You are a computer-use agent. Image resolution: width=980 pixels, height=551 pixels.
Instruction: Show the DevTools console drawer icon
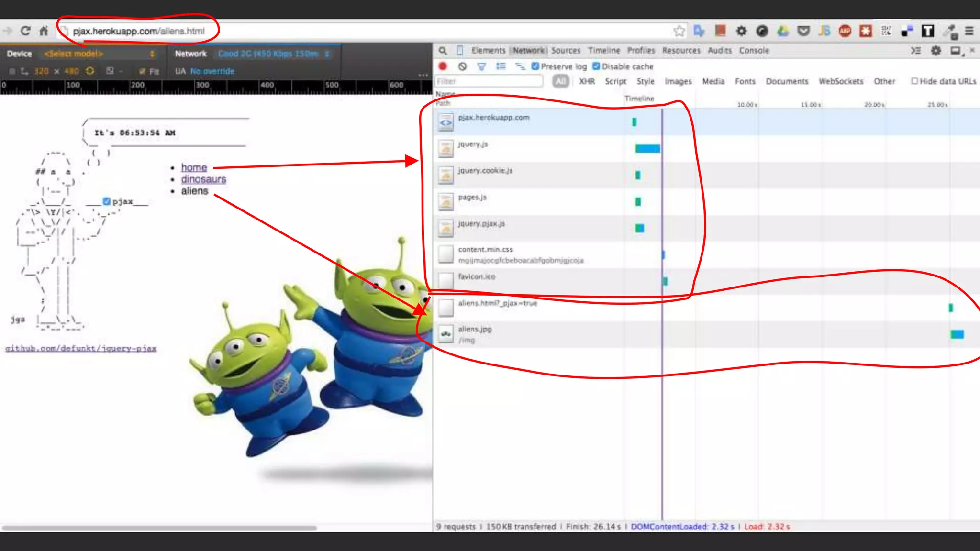pos(915,50)
